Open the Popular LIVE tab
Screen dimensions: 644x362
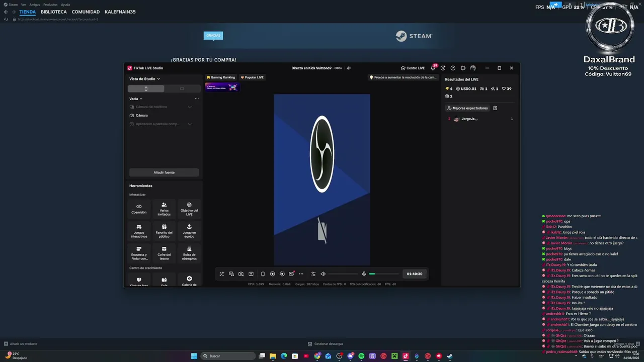[252, 77]
